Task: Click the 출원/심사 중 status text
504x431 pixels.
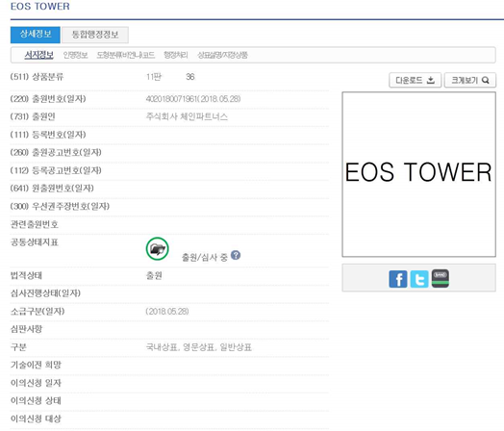Action: (205, 257)
